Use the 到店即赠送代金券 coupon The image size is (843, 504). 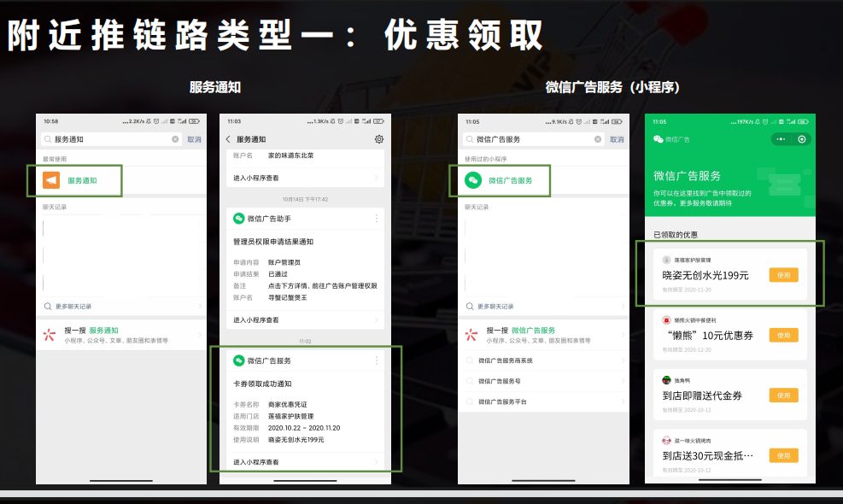point(784,396)
